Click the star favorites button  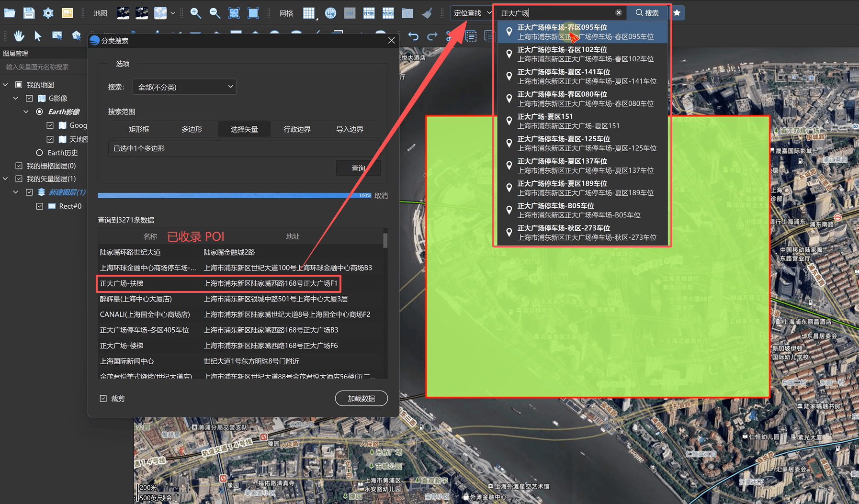tap(677, 13)
